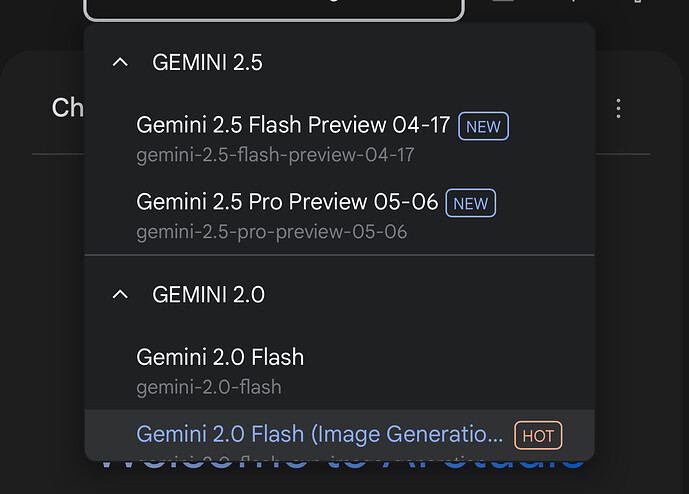The width and height of the screenshot is (689, 494).
Task: Pick Gemini 2.0 Flash Image Generation option
Action: pos(339,435)
